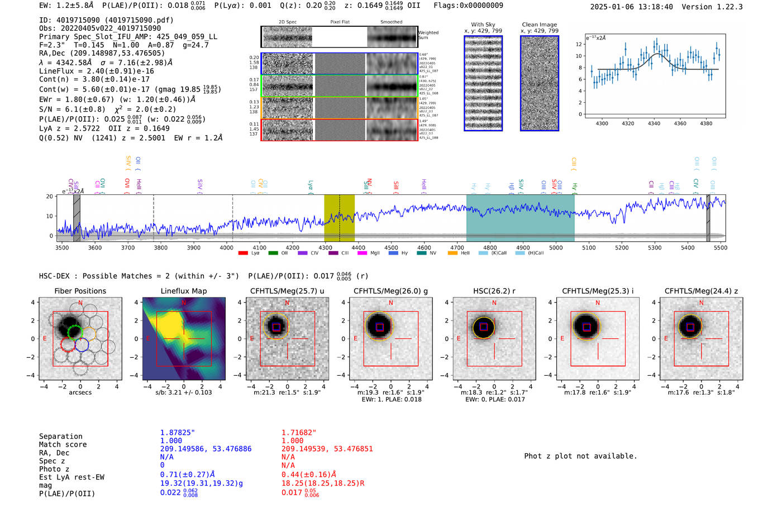Click the orange-bordered 2D spectrum row

[x=340, y=108]
